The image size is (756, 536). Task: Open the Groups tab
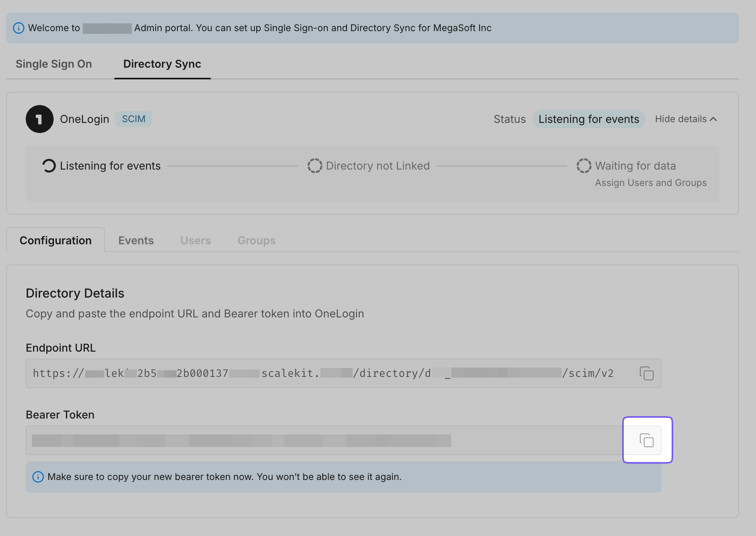click(x=256, y=240)
